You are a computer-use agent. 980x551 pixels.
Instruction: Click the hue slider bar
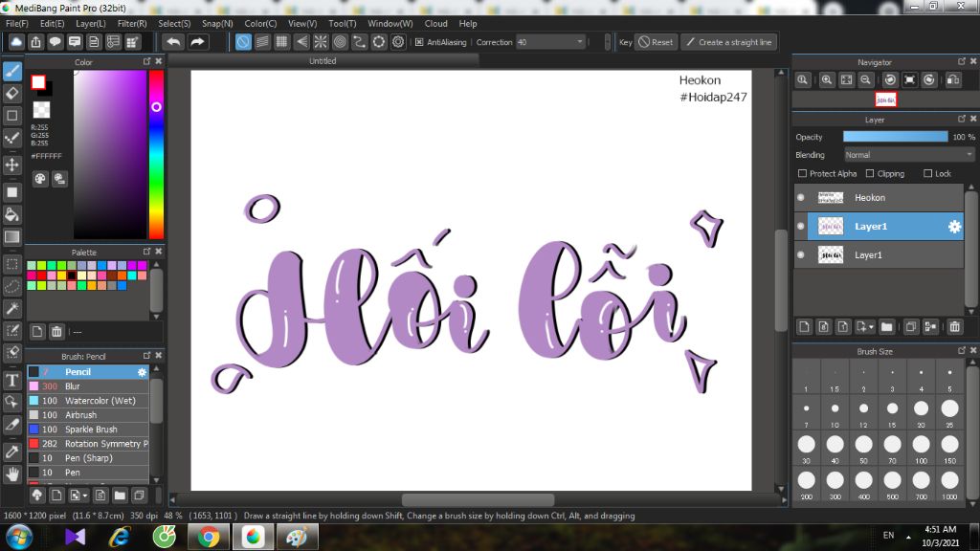point(156,154)
